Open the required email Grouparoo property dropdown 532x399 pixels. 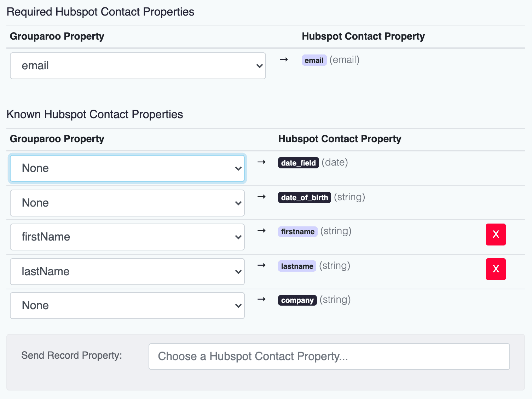(x=138, y=66)
